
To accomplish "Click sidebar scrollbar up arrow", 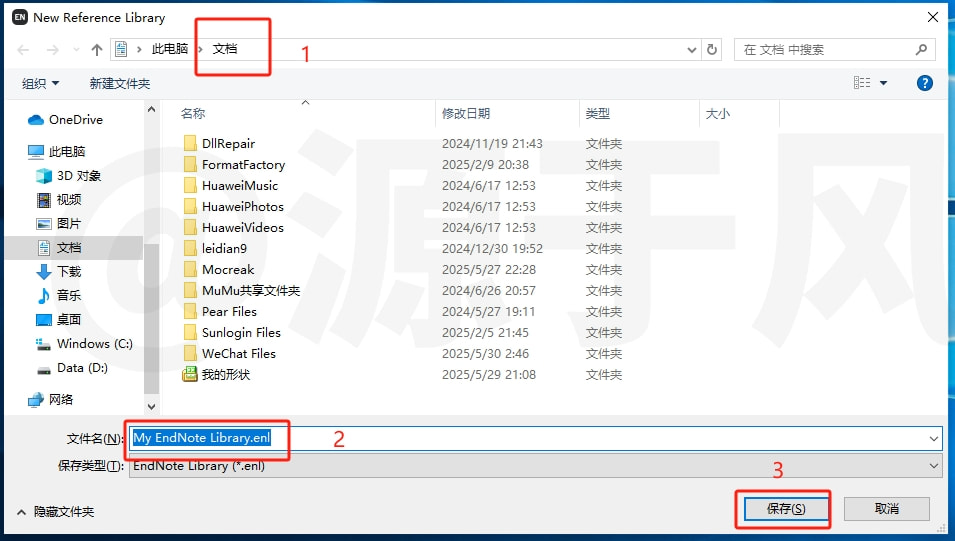I will (x=152, y=110).
